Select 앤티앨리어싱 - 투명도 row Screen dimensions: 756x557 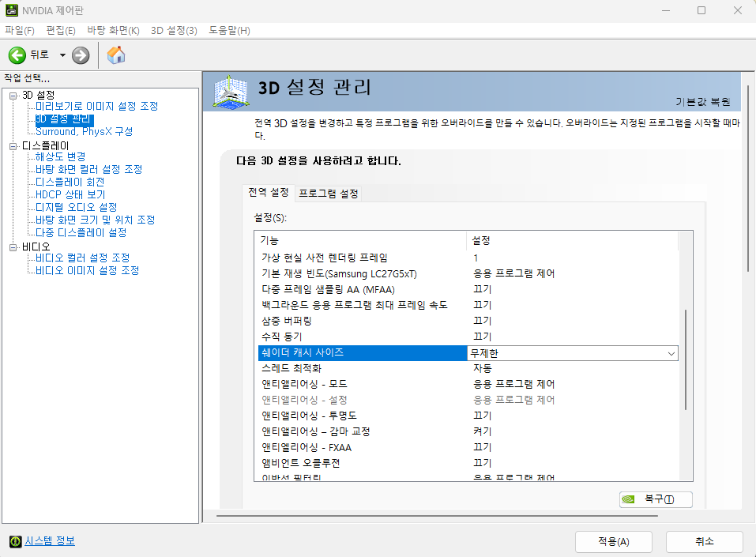[x=468, y=416]
